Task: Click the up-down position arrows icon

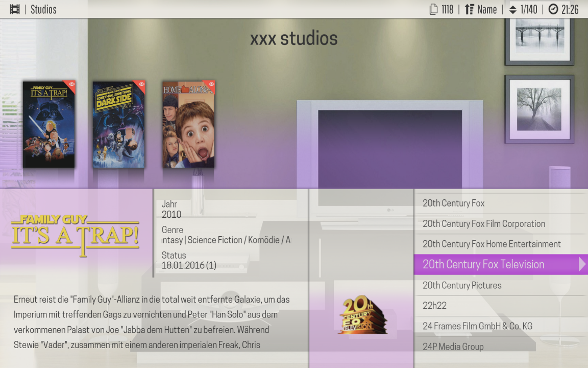Action: coord(512,9)
